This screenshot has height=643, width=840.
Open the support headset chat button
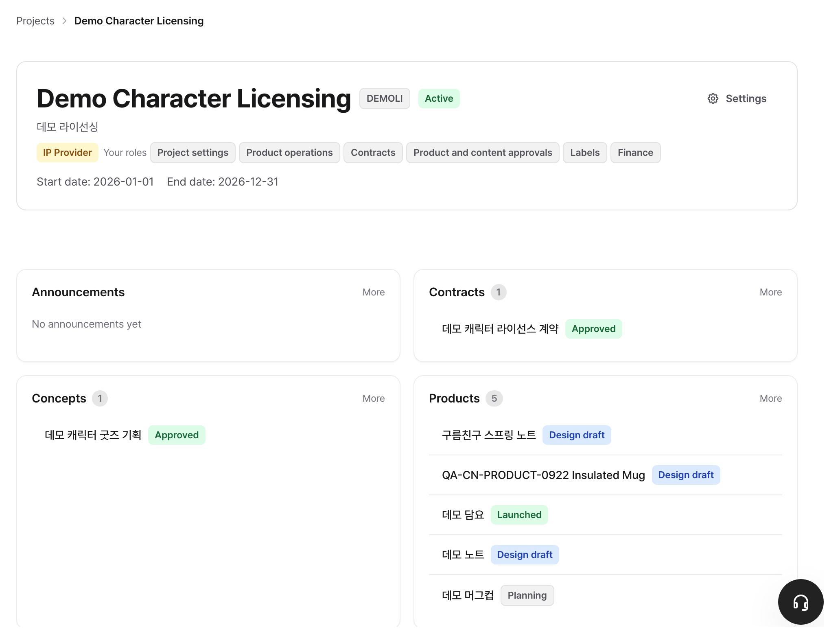tap(801, 601)
